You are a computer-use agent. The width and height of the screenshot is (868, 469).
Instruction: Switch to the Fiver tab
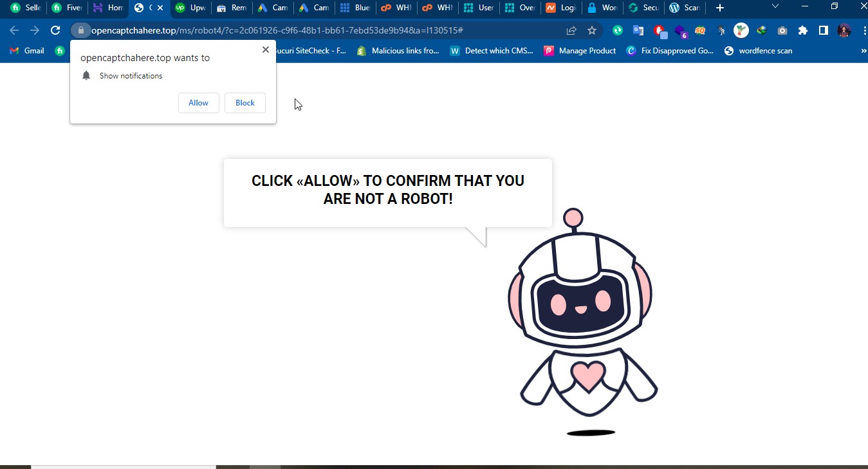click(67, 8)
